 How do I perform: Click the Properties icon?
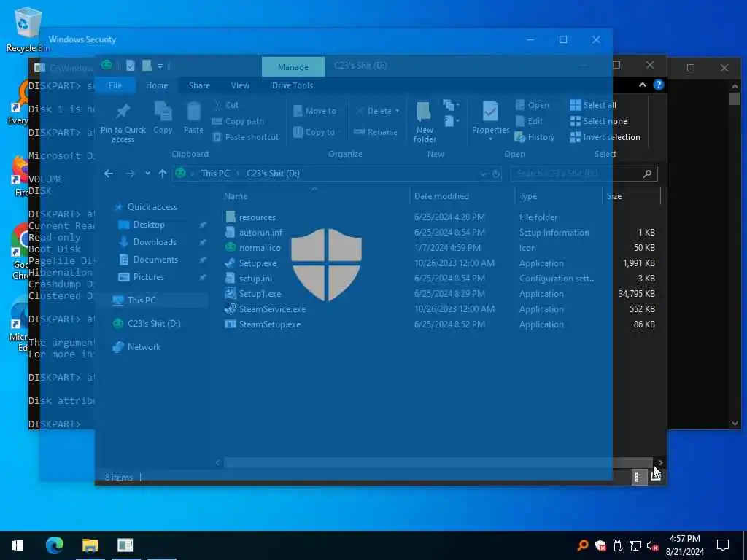click(490, 112)
